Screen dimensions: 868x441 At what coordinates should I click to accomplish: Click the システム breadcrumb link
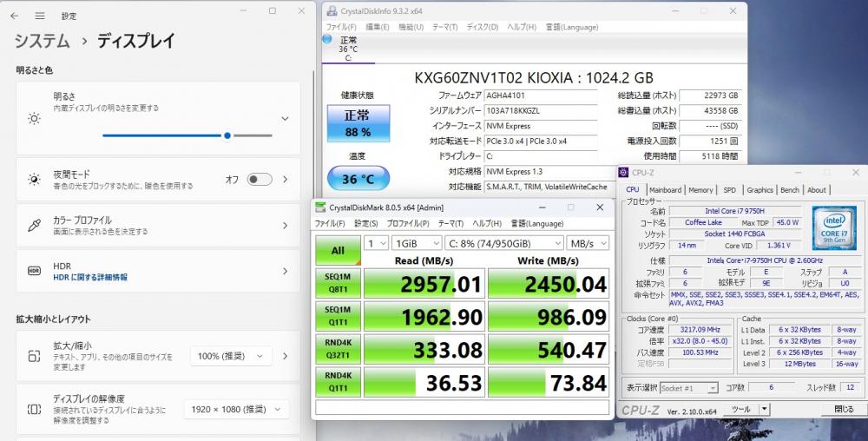click(x=42, y=41)
